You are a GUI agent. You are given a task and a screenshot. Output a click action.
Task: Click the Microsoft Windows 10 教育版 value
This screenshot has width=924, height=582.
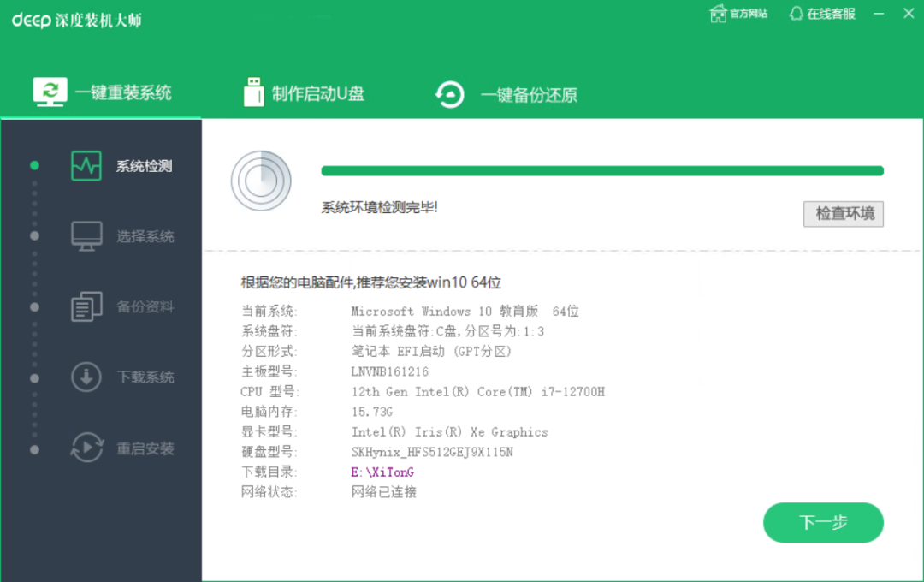pos(465,311)
